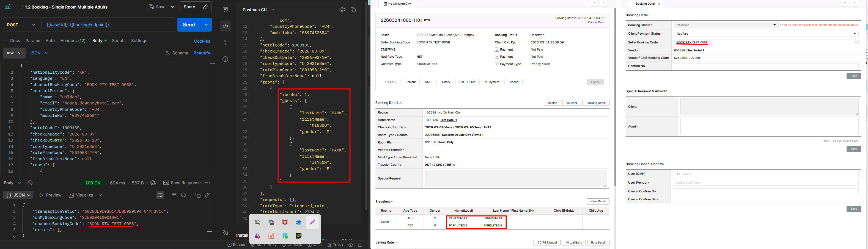Click the Confirm No. input field

click(766, 66)
